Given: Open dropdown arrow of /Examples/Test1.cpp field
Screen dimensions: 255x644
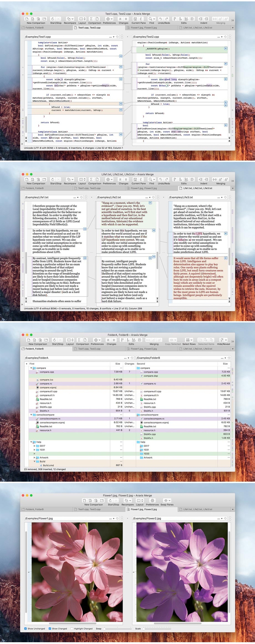Looking at the screenshot, I should [x=114, y=37].
